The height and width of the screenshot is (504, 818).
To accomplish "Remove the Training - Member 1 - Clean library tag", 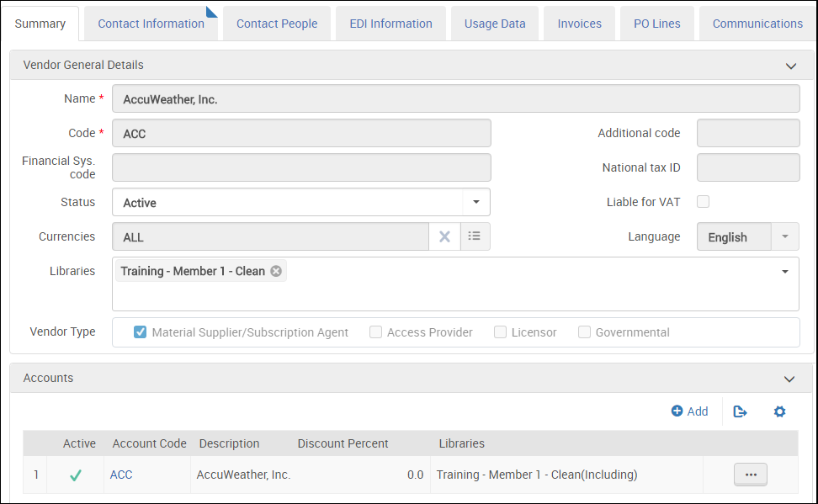I will point(276,271).
